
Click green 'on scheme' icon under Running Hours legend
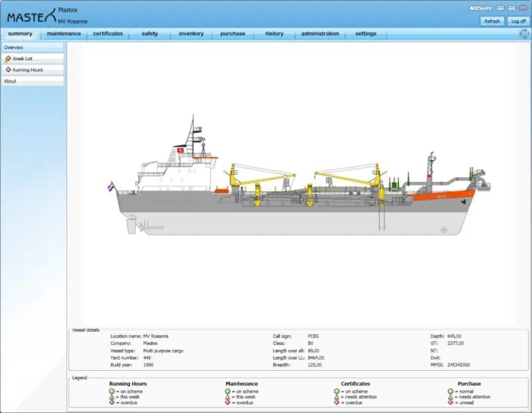(x=112, y=392)
